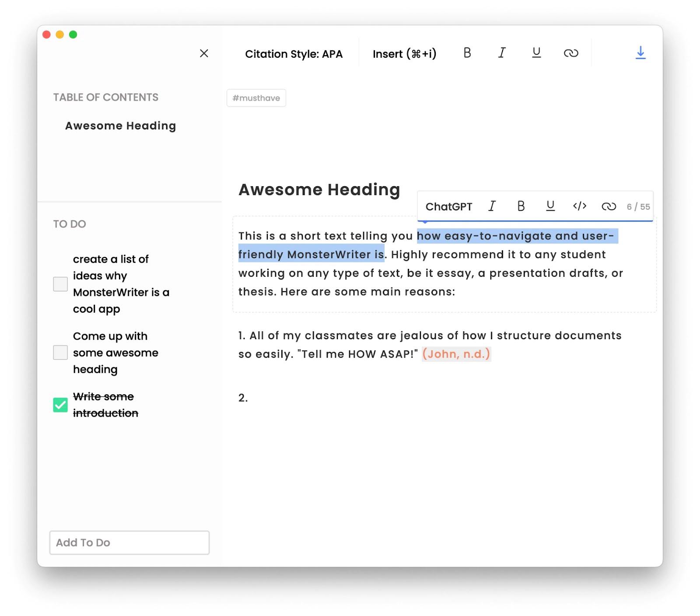Click Underline icon in floating selection toolbar
Viewport: 700px width, 616px height.
coord(550,206)
